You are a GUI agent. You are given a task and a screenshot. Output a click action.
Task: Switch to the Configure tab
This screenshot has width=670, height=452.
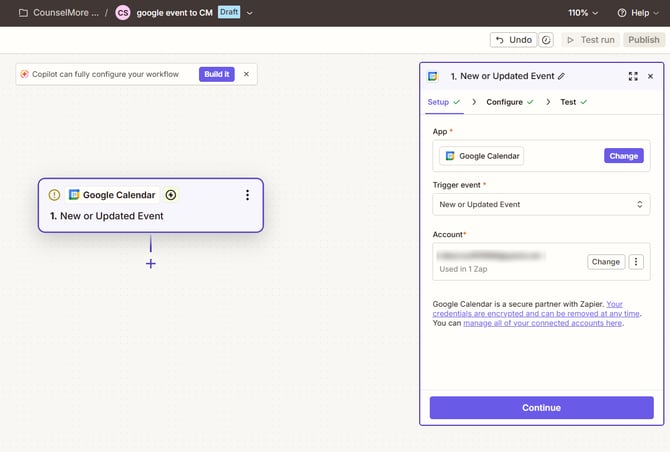[510, 102]
